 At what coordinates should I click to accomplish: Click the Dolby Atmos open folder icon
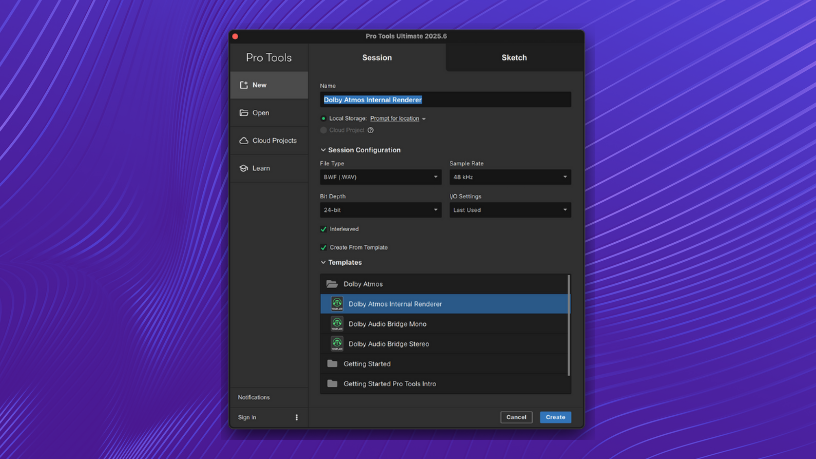[x=332, y=284]
